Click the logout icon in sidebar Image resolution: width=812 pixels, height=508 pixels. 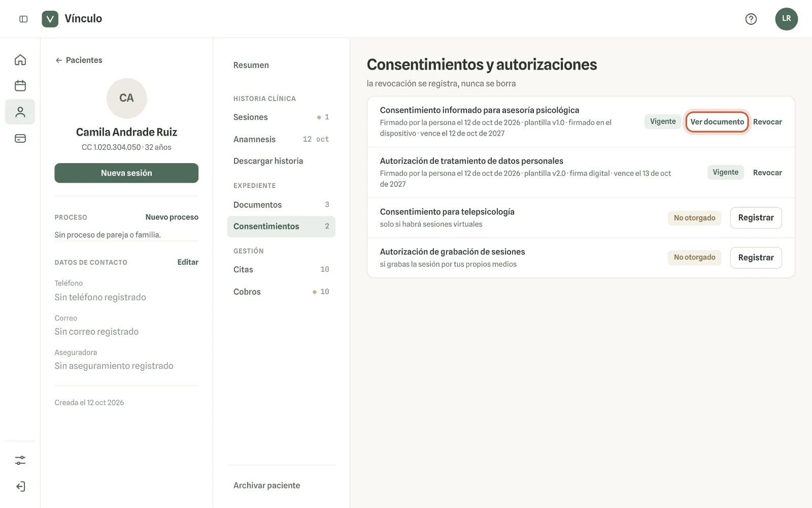[x=20, y=486]
